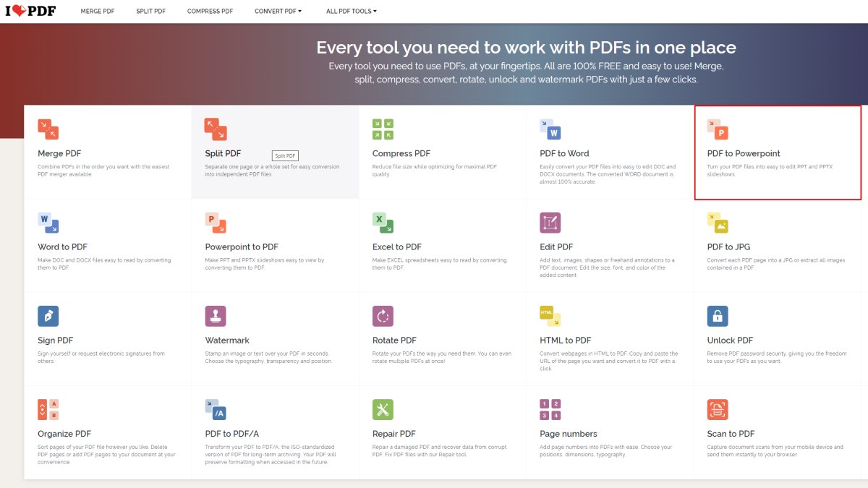Click the Scan to PDF description text
This screenshot has height=488, width=868.
click(x=775, y=450)
